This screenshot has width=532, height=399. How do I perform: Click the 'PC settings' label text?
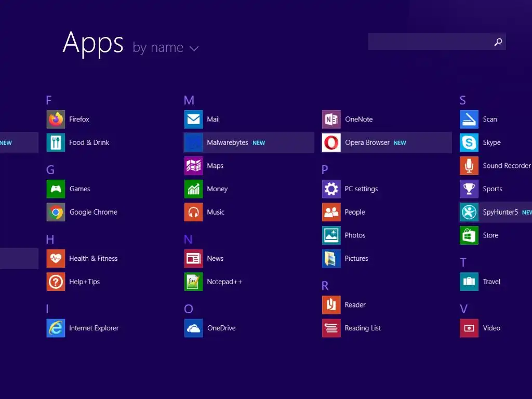coord(362,189)
